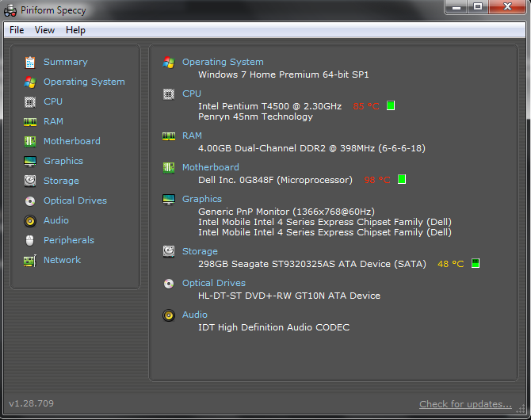Click IDT High Definition Audio CODEC text
Viewport: 531px width, 420px height.
(x=273, y=327)
